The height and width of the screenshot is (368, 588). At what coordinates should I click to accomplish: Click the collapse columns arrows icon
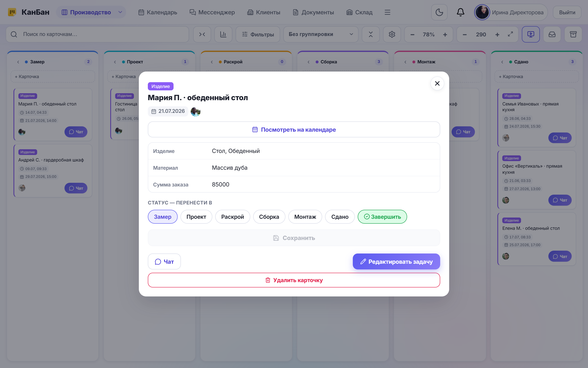[x=202, y=34]
